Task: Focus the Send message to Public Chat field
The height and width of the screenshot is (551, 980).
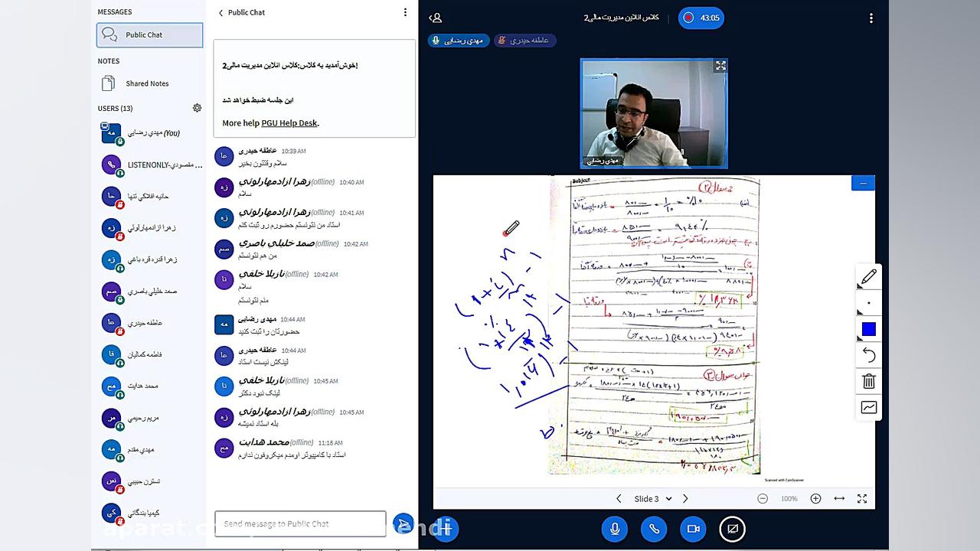Action: (x=300, y=524)
